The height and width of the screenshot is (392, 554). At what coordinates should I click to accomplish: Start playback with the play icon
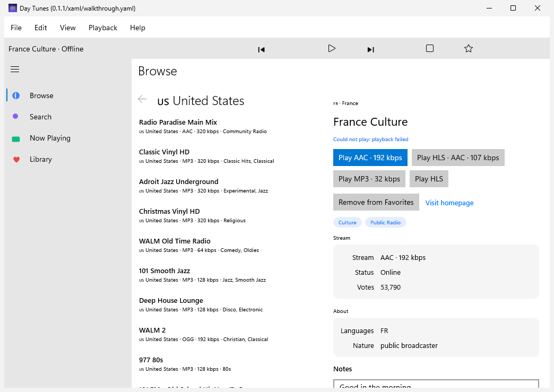(332, 48)
